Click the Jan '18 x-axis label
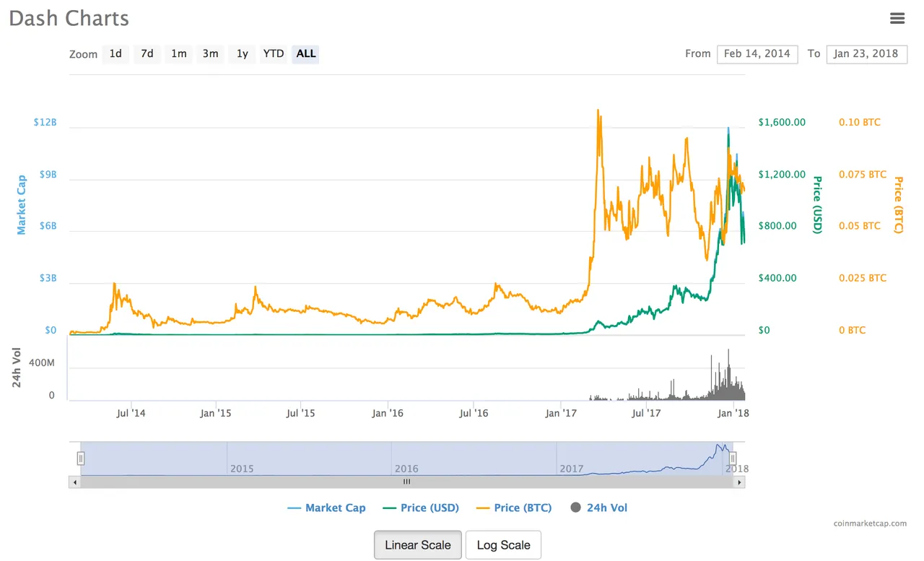924x561 pixels. point(732,414)
